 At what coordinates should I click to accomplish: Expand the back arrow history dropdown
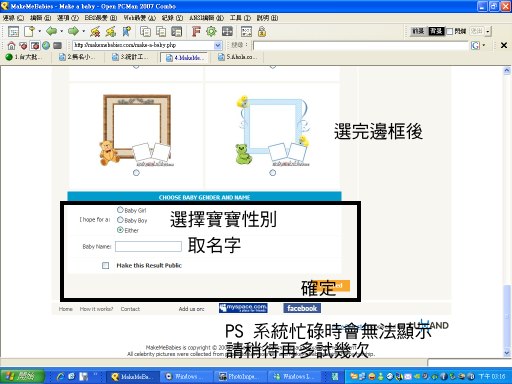62,32
